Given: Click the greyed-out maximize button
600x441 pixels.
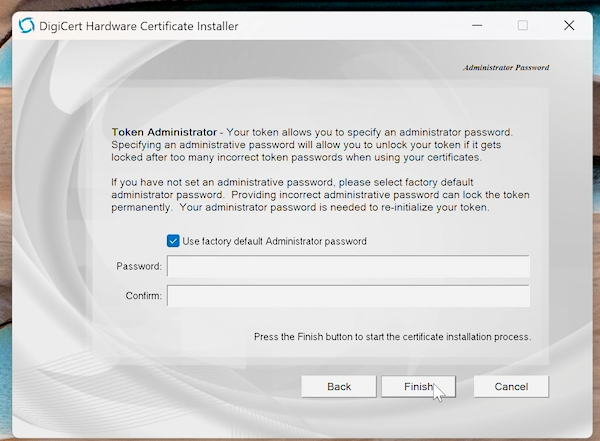Looking at the screenshot, I should (x=522, y=25).
